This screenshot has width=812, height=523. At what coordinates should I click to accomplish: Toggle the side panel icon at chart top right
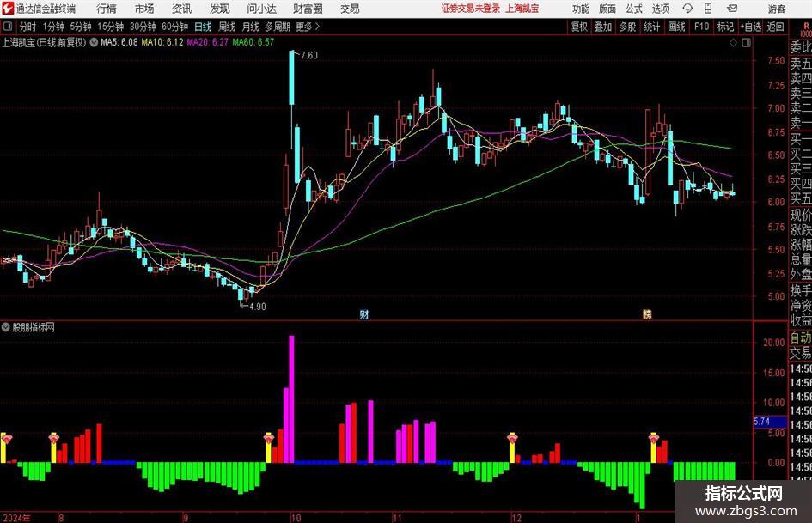(x=746, y=43)
